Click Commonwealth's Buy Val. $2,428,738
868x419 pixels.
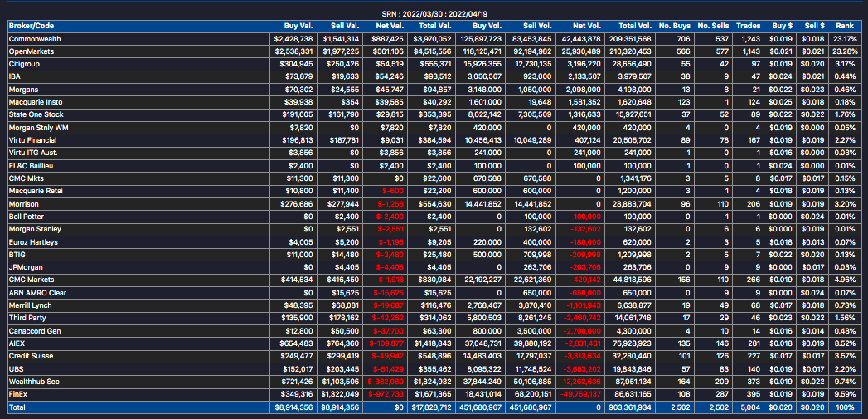click(x=293, y=39)
